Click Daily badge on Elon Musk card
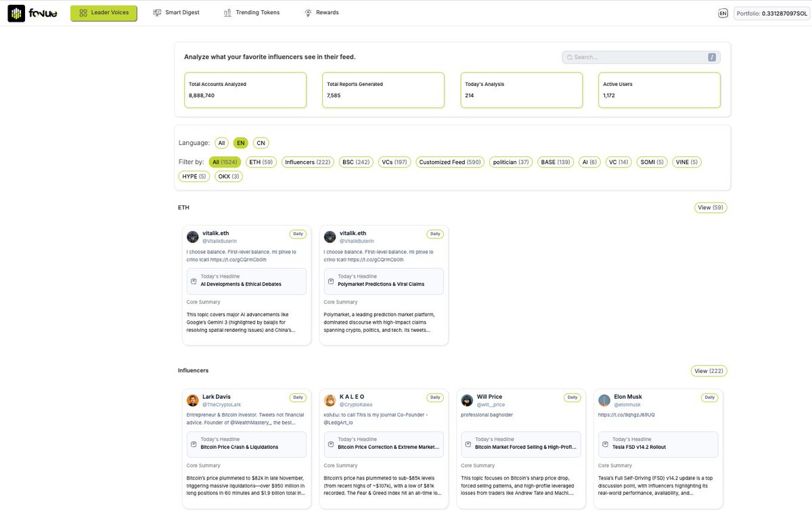The image size is (812, 518). coord(710,397)
